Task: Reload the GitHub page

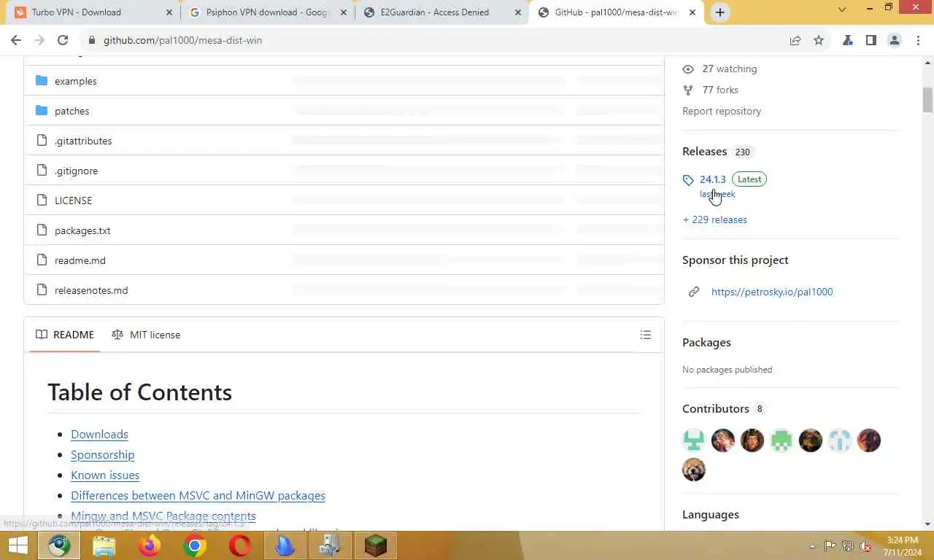Action: 63,40
